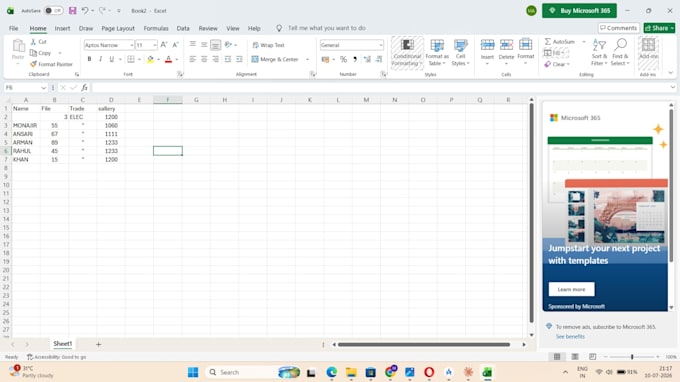
Task: Apply Italic formatting to the selected cell
Action: (x=100, y=59)
